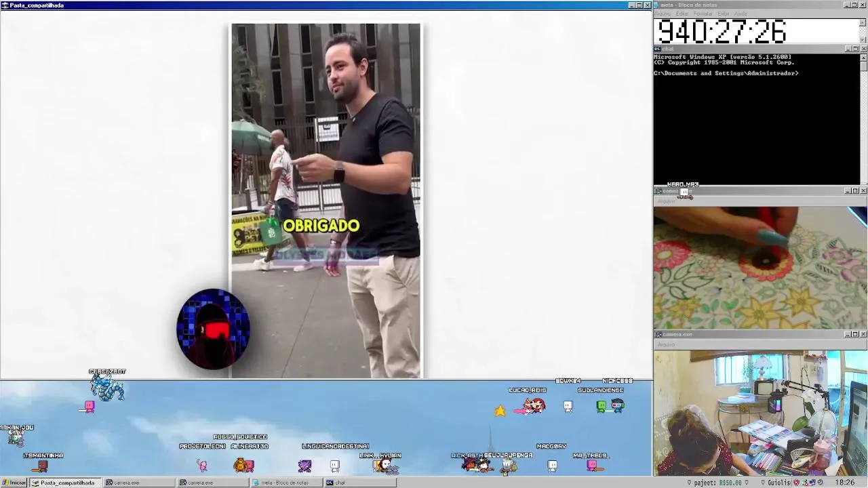This screenshot has width=868, height=488.
Task: Open Editar menu in Bloco de notas
Action: pos(682,14)
